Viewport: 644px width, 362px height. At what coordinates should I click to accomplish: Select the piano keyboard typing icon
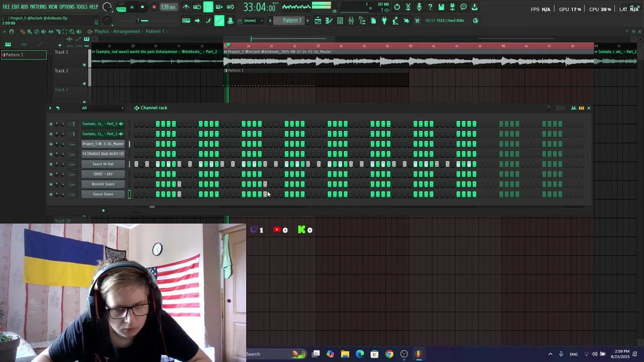(x=186, y=21)
